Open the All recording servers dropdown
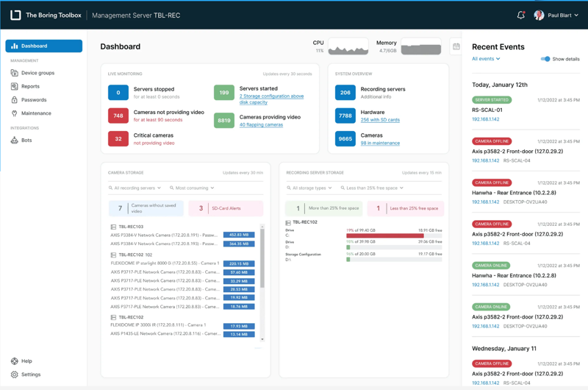The height and width of the screenshot is (390, 588). pos(135,188)
